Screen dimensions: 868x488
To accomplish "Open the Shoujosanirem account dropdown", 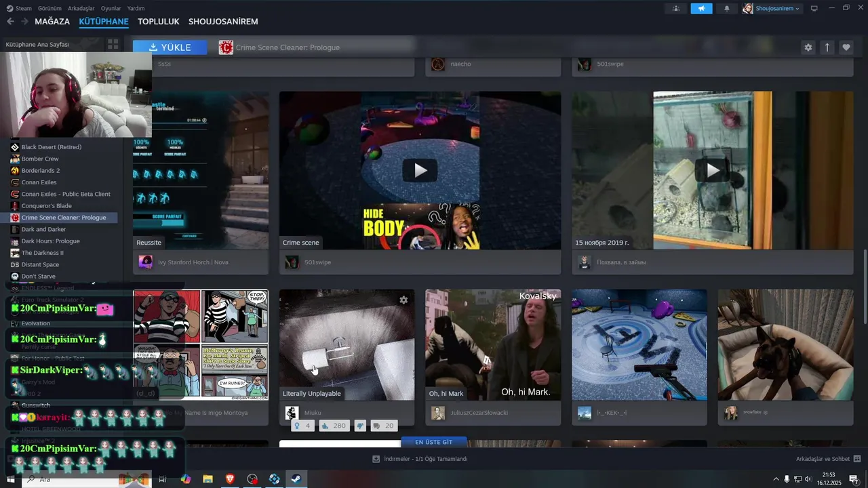I will click(x=772, y=9).
